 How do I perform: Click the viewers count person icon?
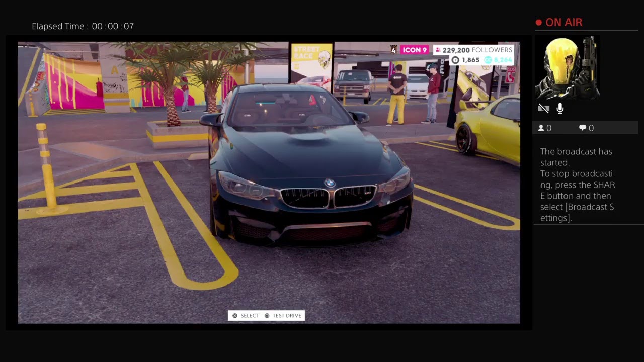[541, 128]
